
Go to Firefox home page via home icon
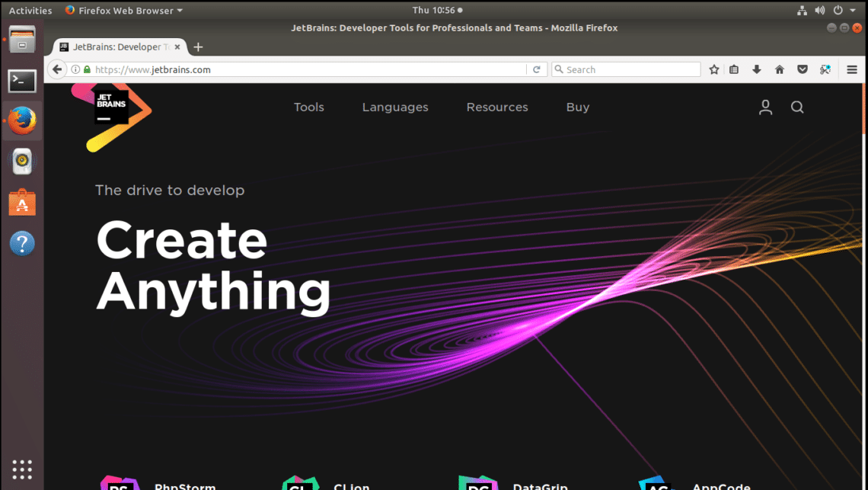point(779,69)
